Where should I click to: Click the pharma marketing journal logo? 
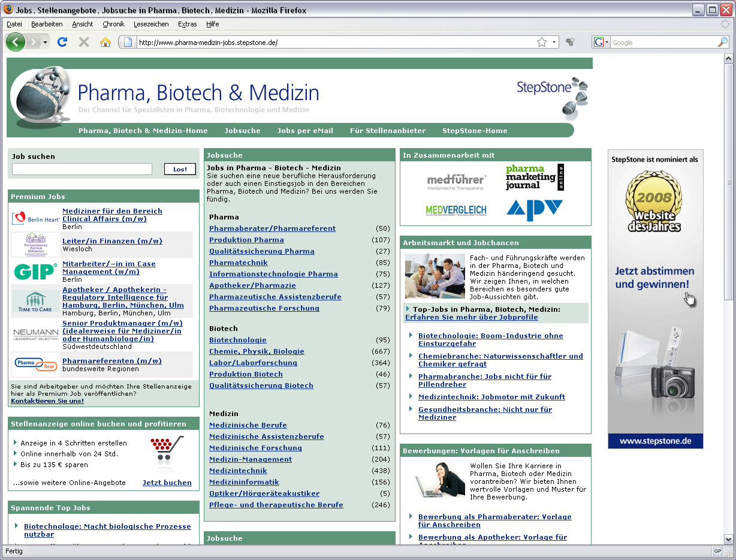(x=535, y=177)
